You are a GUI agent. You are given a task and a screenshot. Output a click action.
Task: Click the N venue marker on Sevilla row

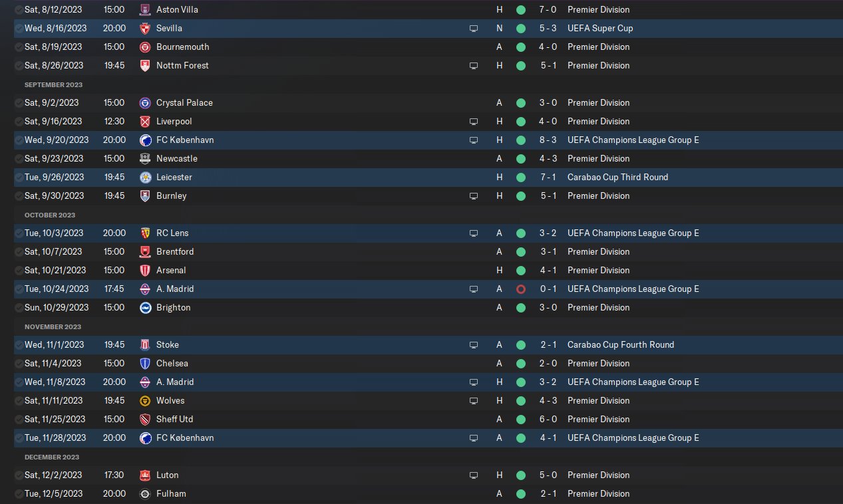click(x=500, y=29)
